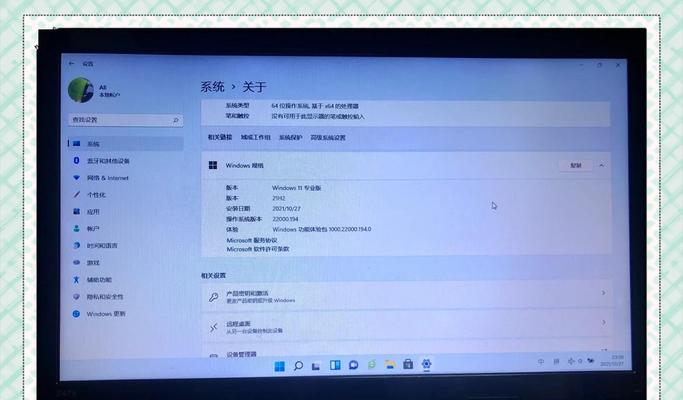The height and width of the screenshot is (400, 683).
Task: Go back with the Settings back arrow
Action: tap(71, 64)
